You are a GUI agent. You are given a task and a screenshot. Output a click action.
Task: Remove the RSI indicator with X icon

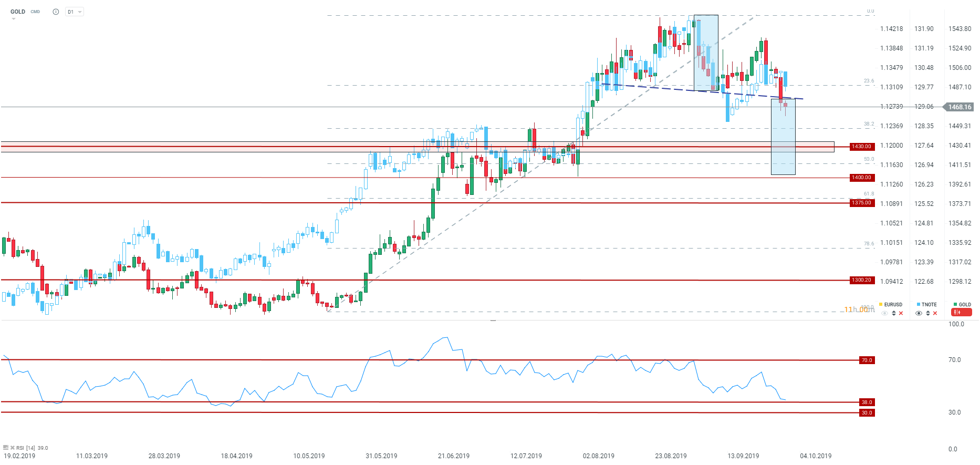pyautogui.click(x=13, y=448)
